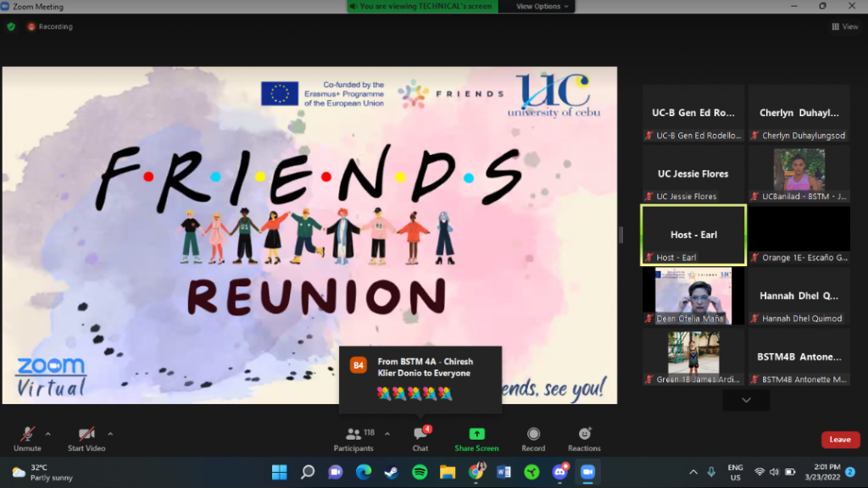The height and width of the screenshot is (488, 868).
Task: Open audio options arrow next to Unmute
Action: (48, 435)
